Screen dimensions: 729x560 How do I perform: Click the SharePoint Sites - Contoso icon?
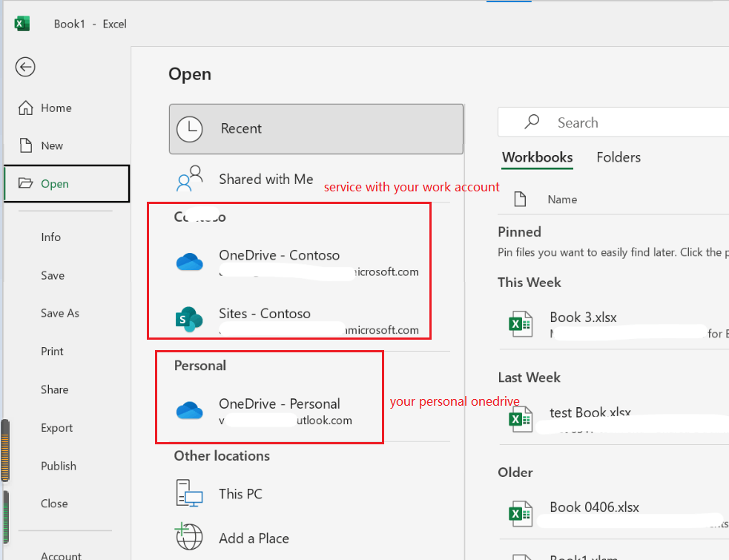[x=189, y=320]
